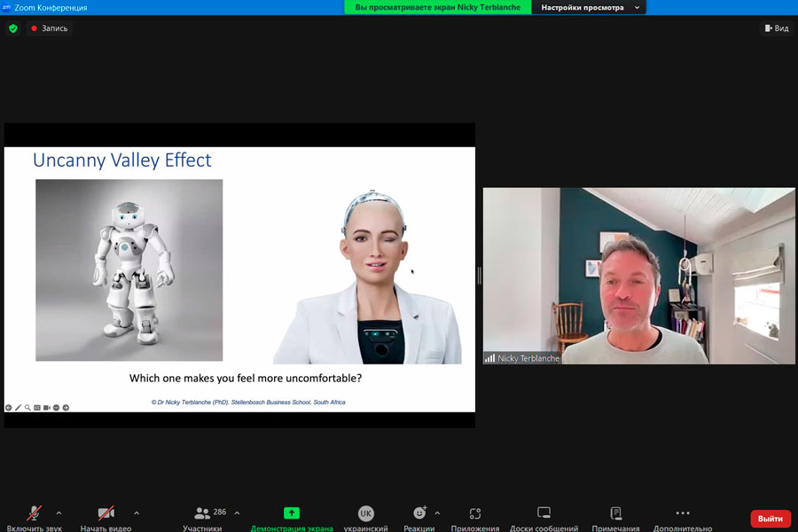Unmute the microphone
The height and width of the screenshot is (532, 798).
pos(34,513)
